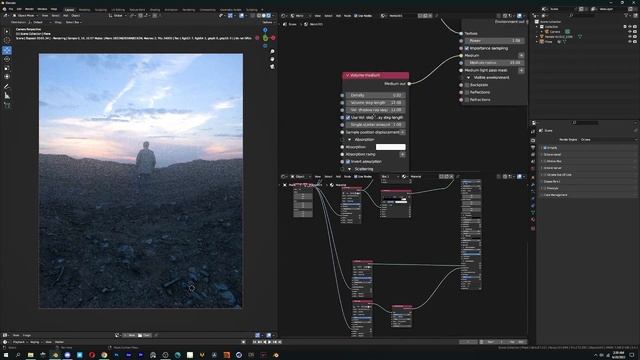Expand Collection in outliner tree
Image resolution: width=640 pixels, height=360 pixels.
[537, 27]
